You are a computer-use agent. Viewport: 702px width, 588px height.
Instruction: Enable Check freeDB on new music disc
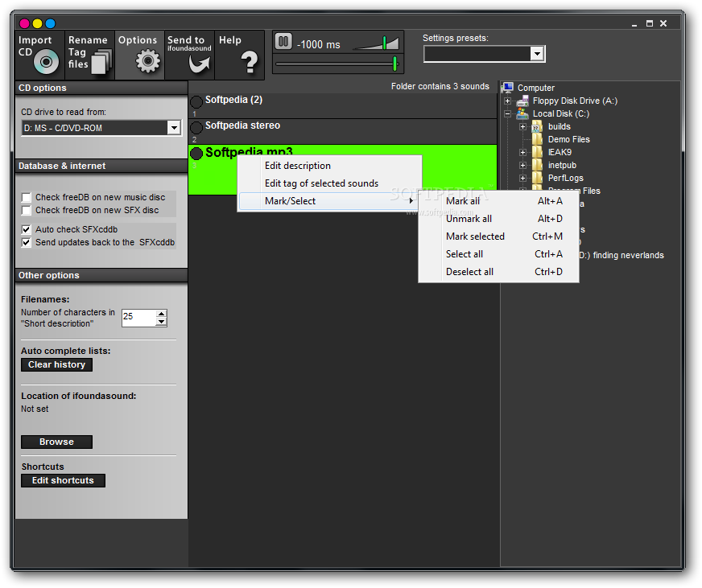click(27, 197)
